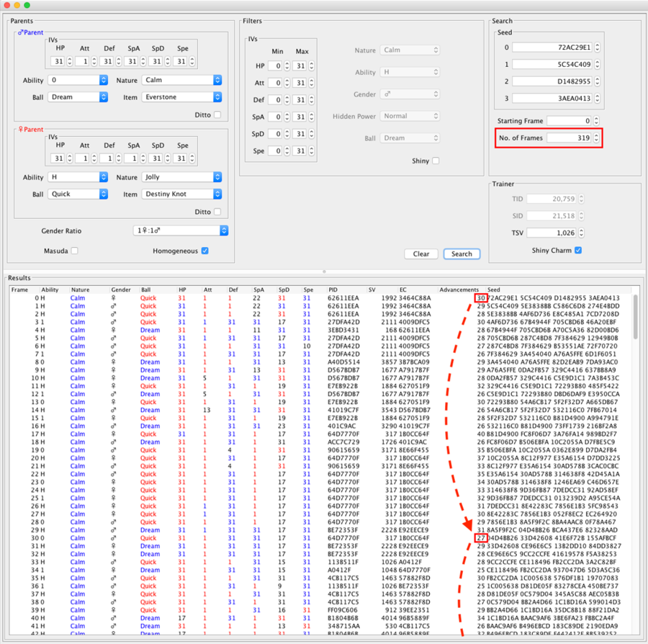648x644 pixels.
Task: Disable the Shiny Charm checkbox
Action: point(578,250)
